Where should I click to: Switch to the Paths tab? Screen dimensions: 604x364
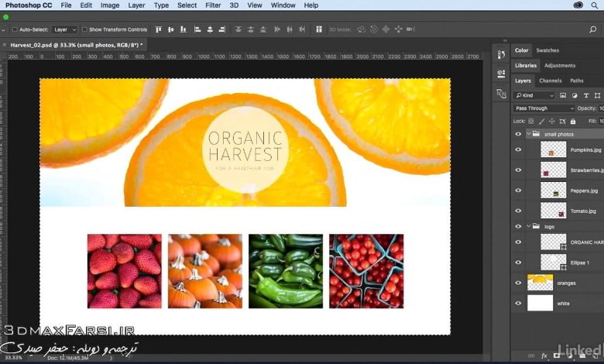(577, 81)
